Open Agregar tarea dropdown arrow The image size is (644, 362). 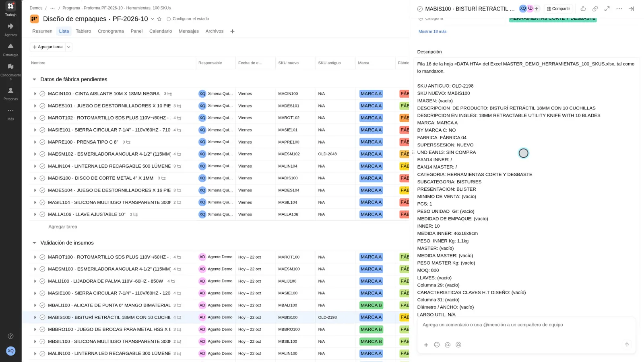tap(69, 47)
